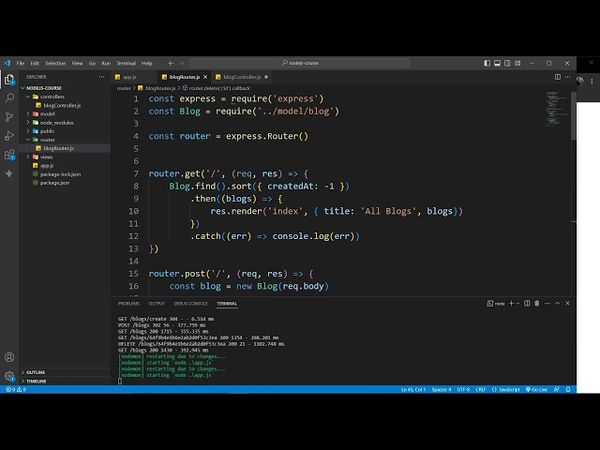Open the Explorer view in activity bar
The height and width of the screenshot is (450, 600).
(x=9, y=80)
